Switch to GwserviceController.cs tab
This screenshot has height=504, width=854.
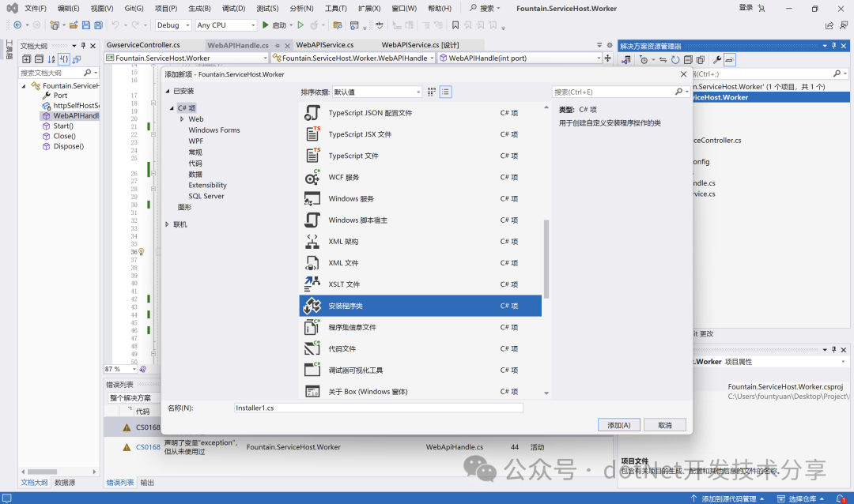point(143,44)
